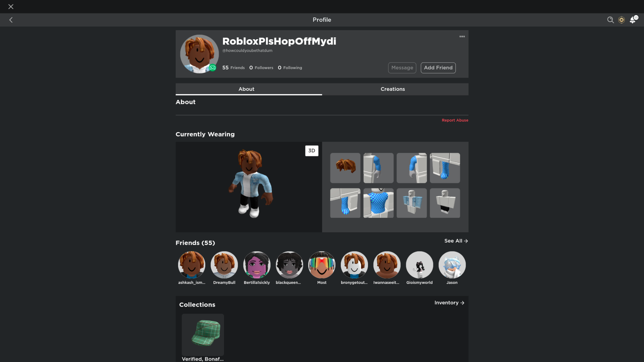Open the Robux balance icon

click(x=622, y=20)
